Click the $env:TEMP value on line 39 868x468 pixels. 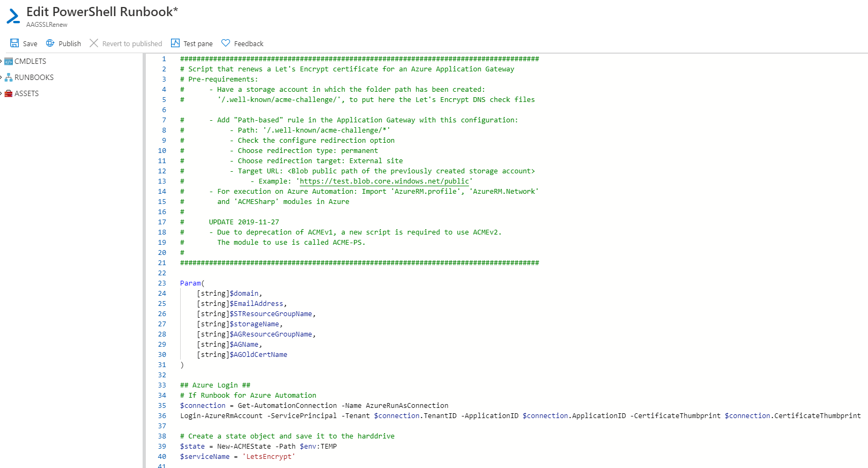(x=318, y=447)
